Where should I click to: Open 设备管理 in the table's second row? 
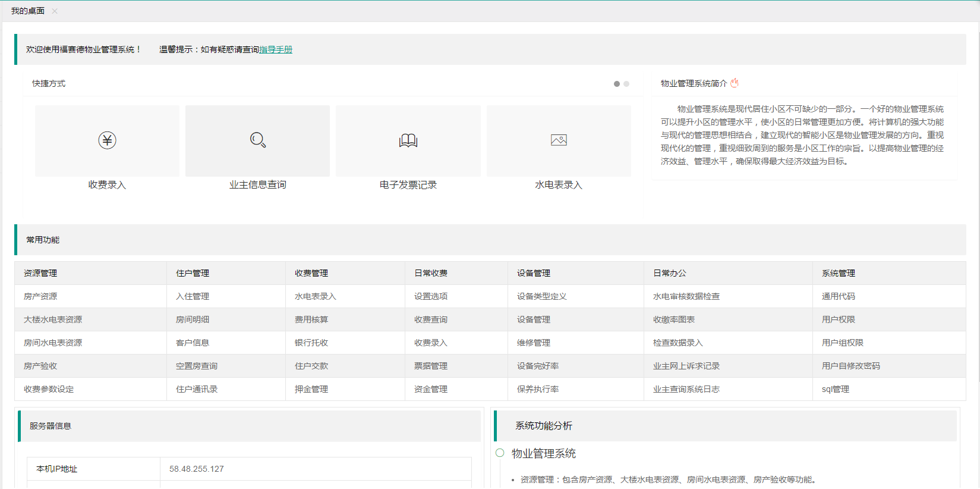pyautogui.click(x=534, y=319)
